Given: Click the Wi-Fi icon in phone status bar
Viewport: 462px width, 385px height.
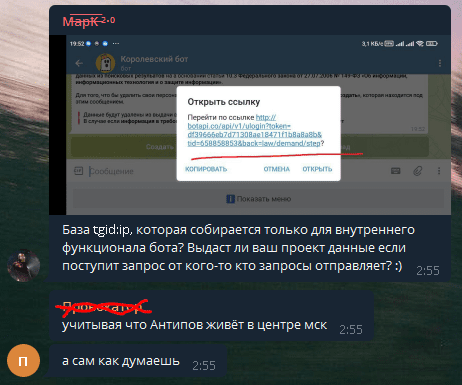Looking at the screenshot, I should pyautogui.click(x=420, y=44).
